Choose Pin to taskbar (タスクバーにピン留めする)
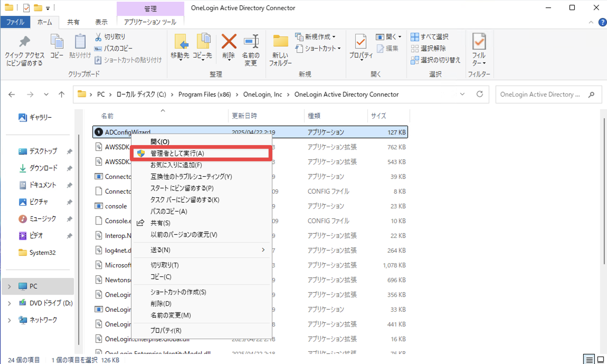Screen dimensions: 607x364 (201, 200)
